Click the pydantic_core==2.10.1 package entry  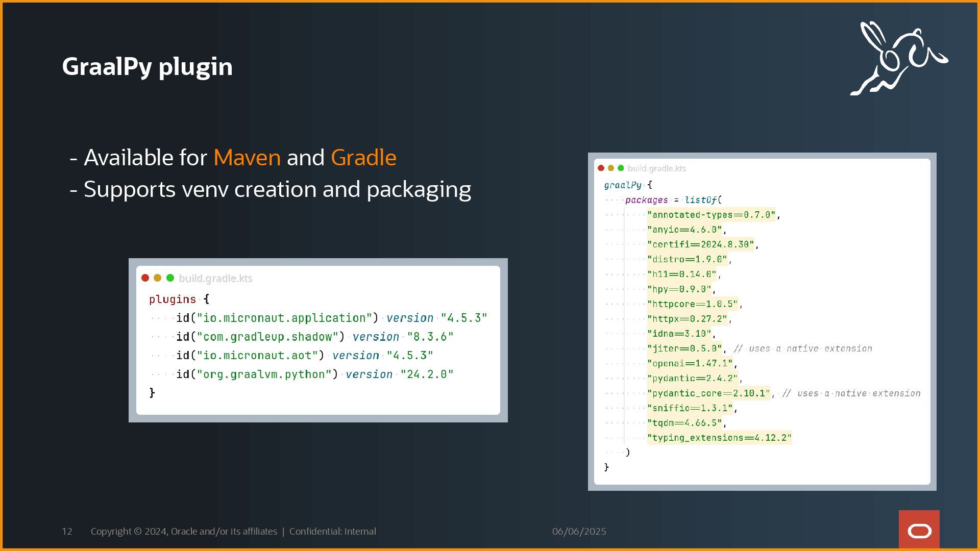pos(708,393)
